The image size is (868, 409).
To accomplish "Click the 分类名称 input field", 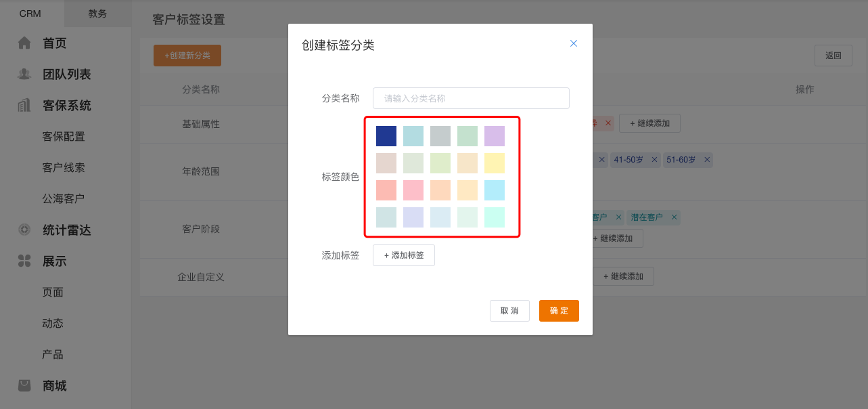I will (x=471, y=98).
